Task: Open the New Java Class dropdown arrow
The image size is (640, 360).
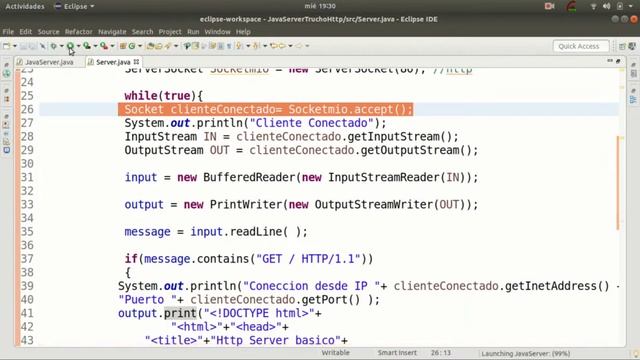Action: [140, 46]
